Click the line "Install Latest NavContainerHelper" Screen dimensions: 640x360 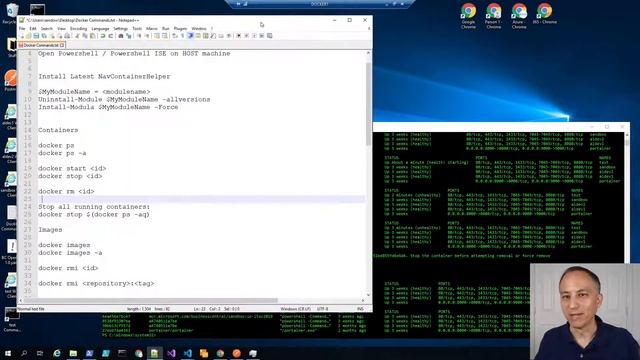pyautogui.click(x=104, y=76)
